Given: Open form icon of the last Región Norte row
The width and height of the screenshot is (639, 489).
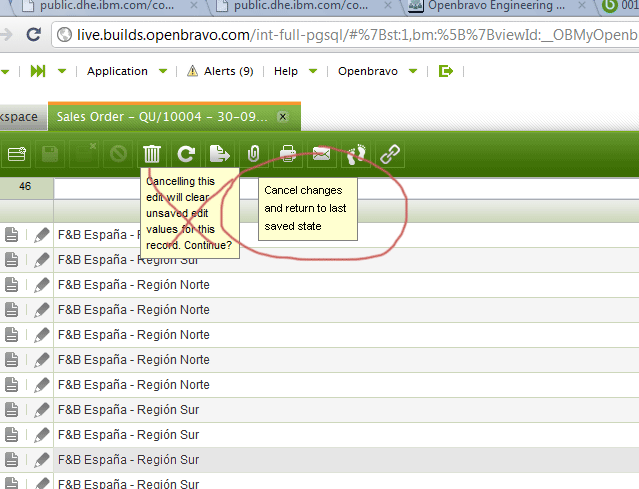Looking at the screenshot, I should click(11, 385).
